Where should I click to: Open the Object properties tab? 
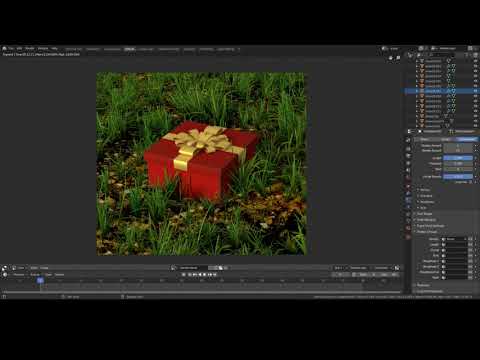tap(408, 186)
